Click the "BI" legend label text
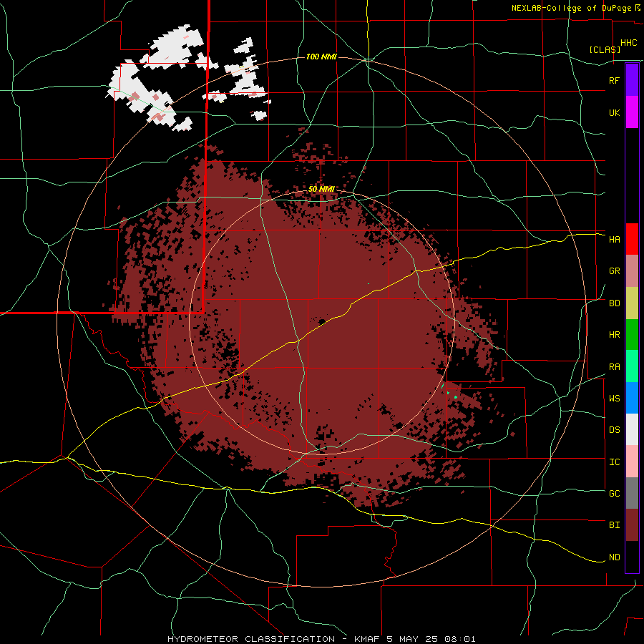Image resolution: width=644 pixels, height=644 pixels. (x=615, y=525)
